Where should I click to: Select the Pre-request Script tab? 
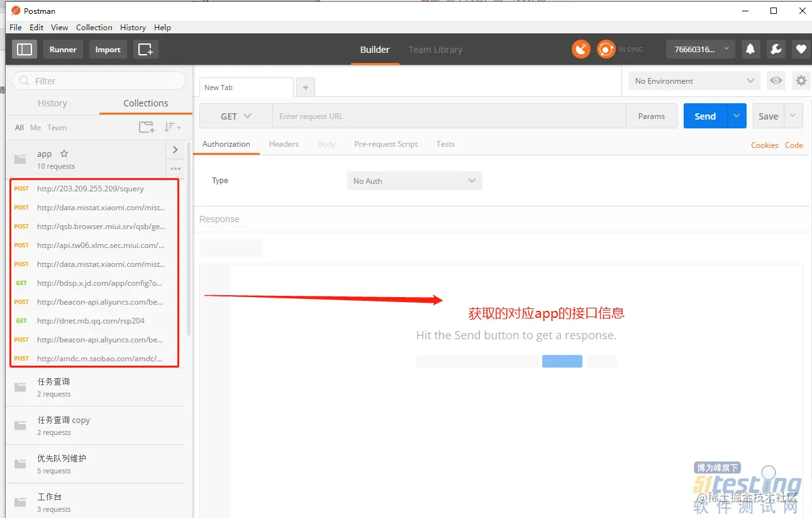tap(386, 144)
